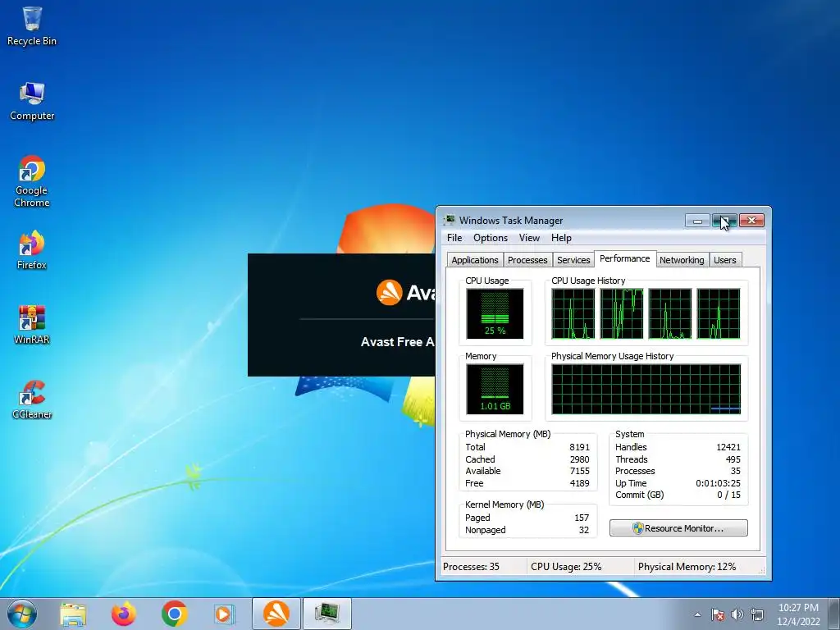
Task: Click the Show Desktop button at taskbar end
Action: tap(835, 614)
